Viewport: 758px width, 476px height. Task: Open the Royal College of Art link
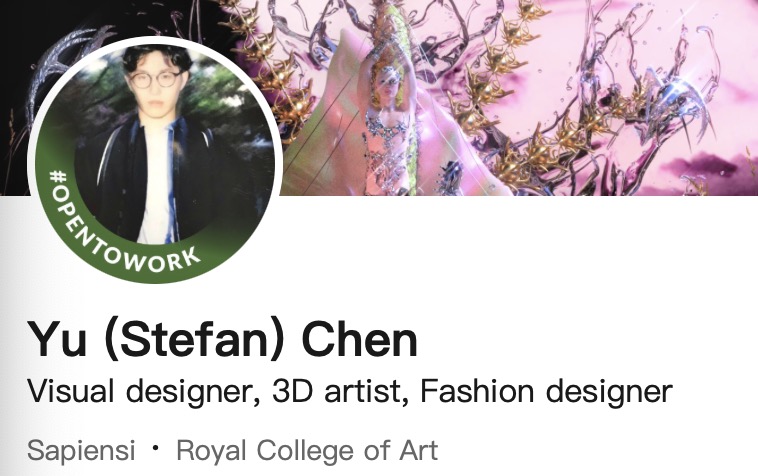[307, 451]
